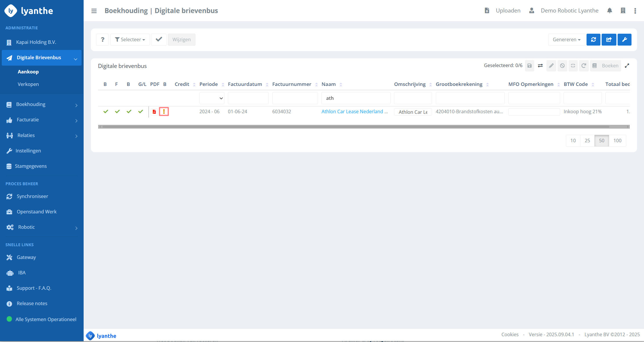Expand table with fullscreen arrows icon
The width and height of the screenshot is (644, 342).
click(627, 66)
